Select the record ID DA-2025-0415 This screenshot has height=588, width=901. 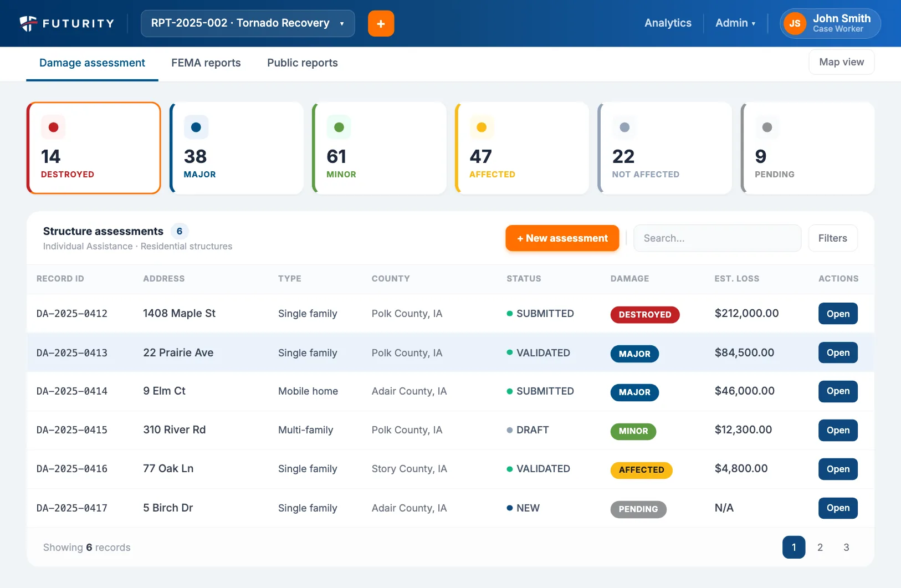tap(72, 430)
